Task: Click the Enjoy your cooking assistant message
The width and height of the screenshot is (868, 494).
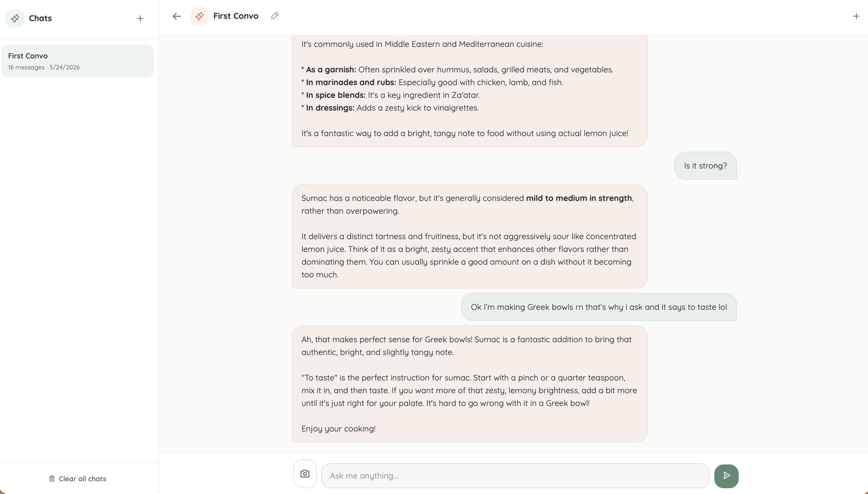Action: (x=468, y=383)
